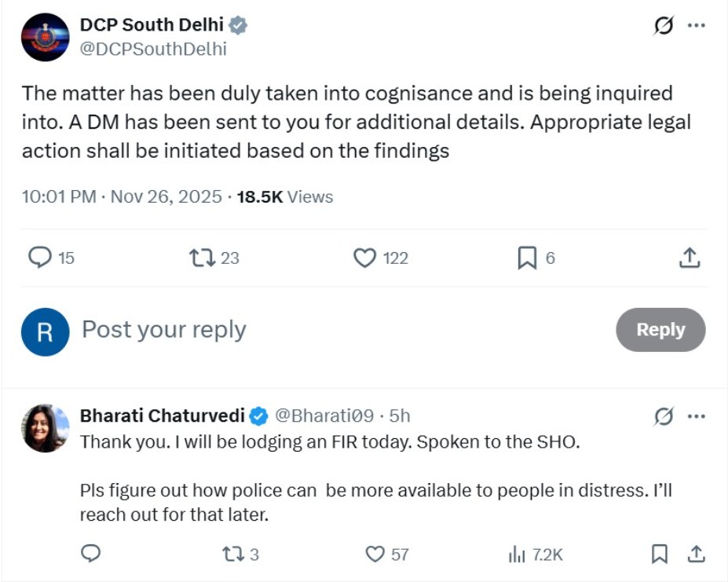Image resolution: width=728 pixels, height=582 pixels.
Task: Click @DCPSouthDelhi handle
Action: coord(153,49)
